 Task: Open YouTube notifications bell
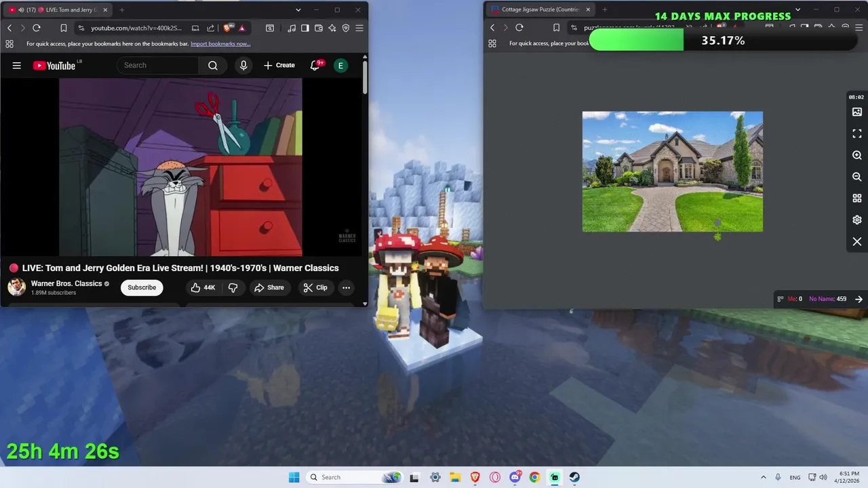tap(315, 65)
